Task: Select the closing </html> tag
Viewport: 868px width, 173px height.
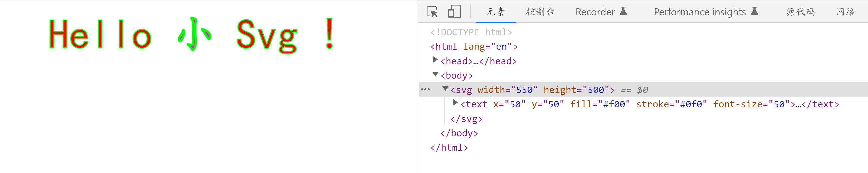Action: pyautogui.click(x=449, y=148)
